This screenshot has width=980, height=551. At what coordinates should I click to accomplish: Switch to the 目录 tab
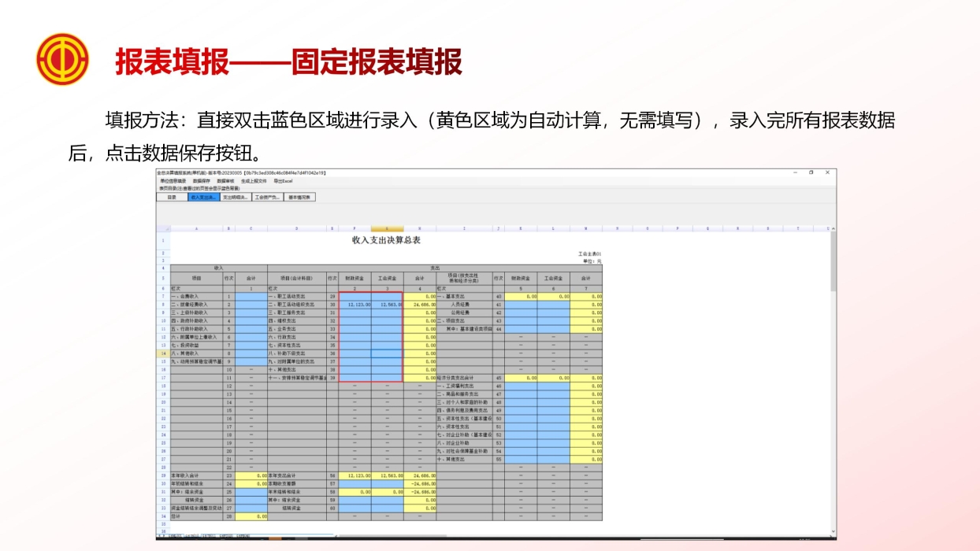172,198
